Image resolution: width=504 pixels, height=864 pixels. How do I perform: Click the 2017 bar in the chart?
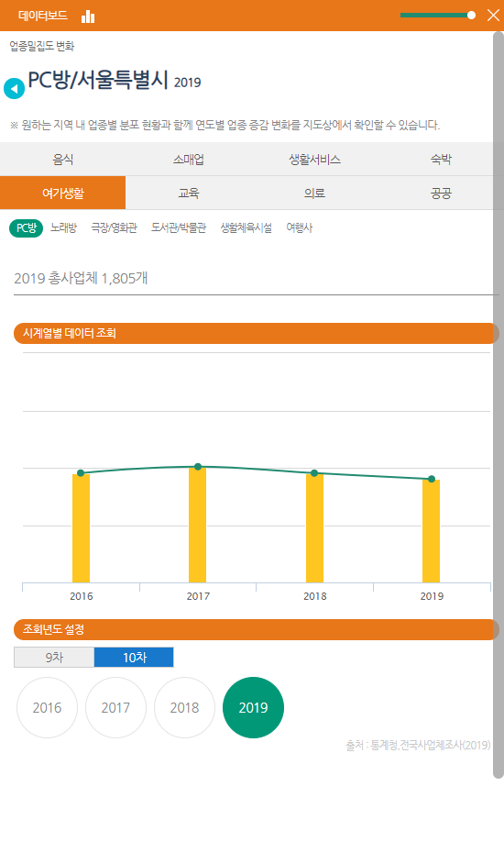198,525
